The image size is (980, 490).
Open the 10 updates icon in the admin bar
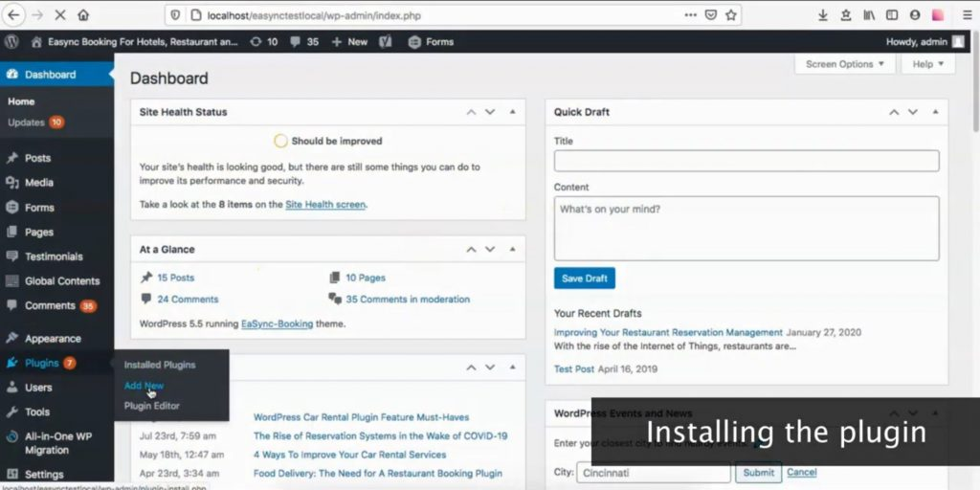pyautogui.click(x=264, y=42)
